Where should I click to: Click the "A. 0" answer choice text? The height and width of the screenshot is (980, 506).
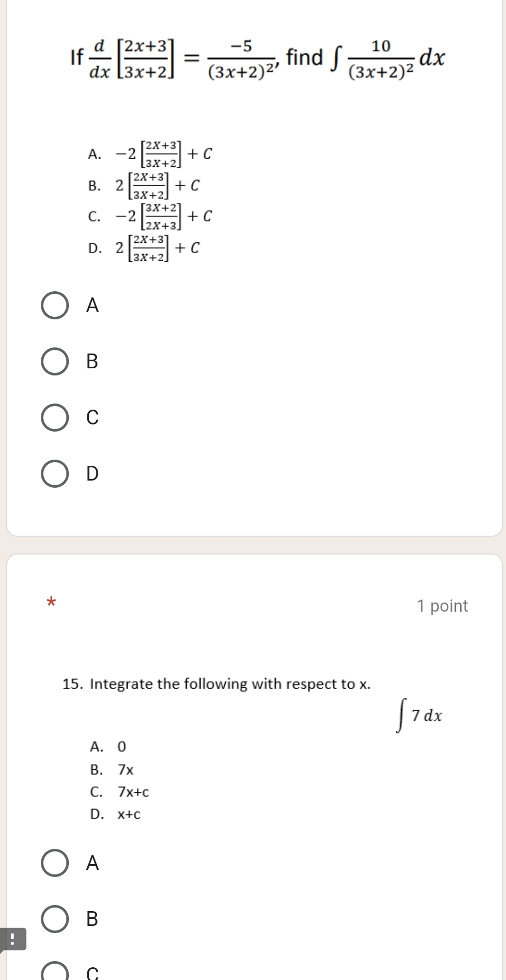[x=108, y=747]
